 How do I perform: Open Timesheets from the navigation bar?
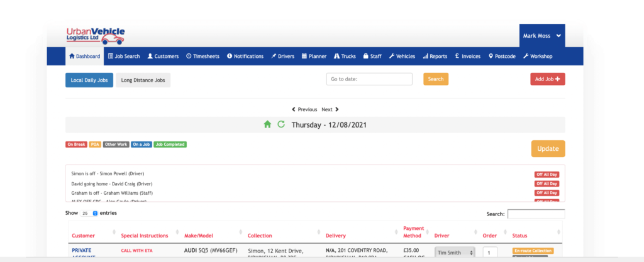point(203,56)
